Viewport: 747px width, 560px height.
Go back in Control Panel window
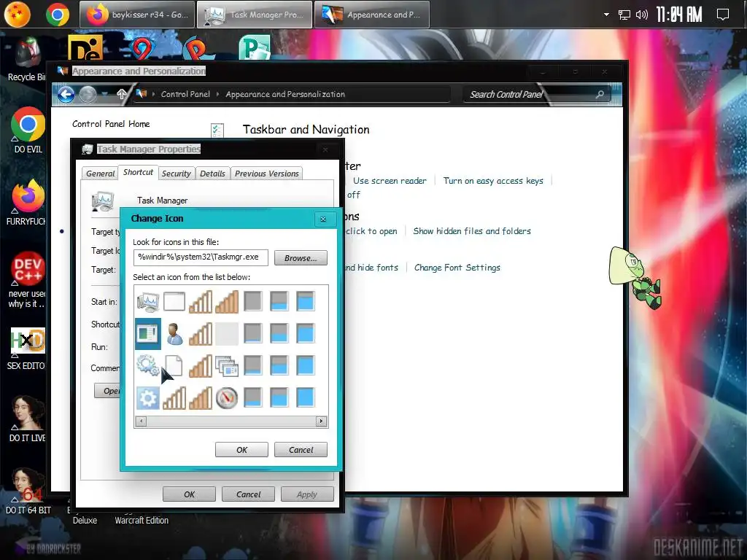[66, 94]
